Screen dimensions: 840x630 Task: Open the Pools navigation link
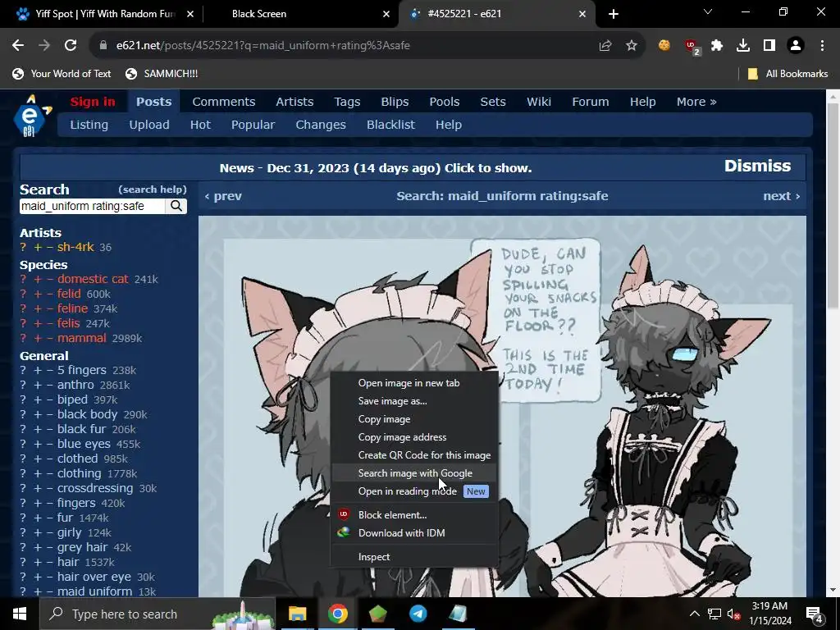click(444, 102)
